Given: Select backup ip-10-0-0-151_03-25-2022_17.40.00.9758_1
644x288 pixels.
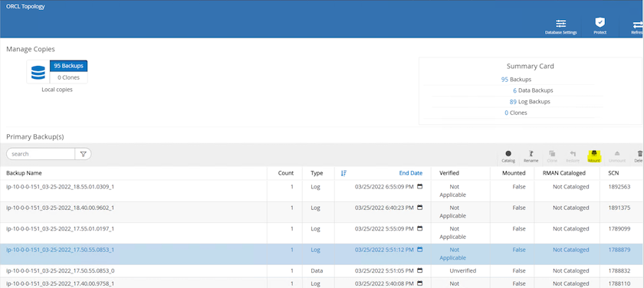Looking at the screenshot, I should pos(60,283).
